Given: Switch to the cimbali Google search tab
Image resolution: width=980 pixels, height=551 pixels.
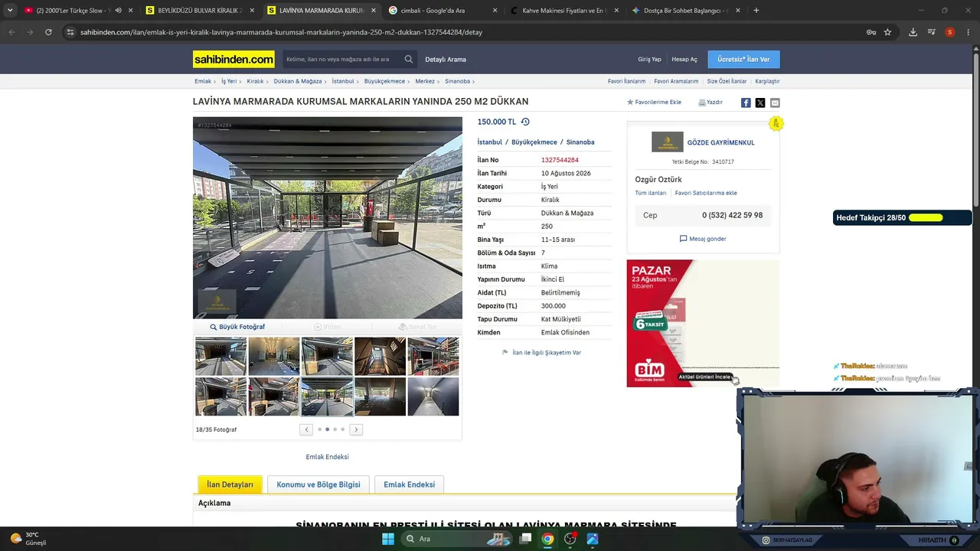Looking at the screenshot, I should coord(443,11).
